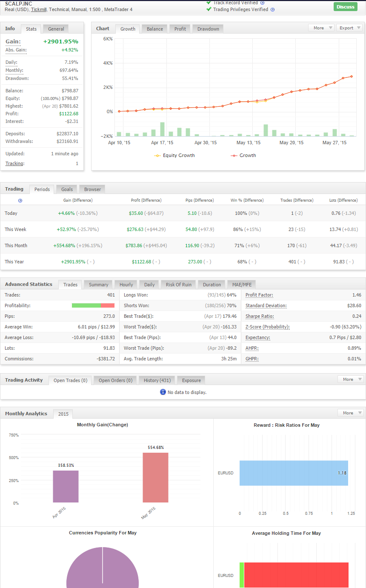The image size is (366, 588).
Task: Click the GHPR label
Action: point(253,359)
